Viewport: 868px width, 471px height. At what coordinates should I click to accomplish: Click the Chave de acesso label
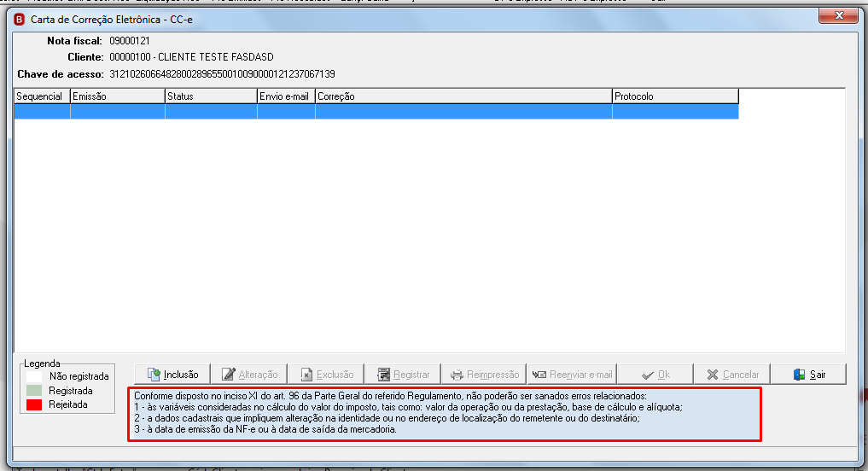click(x=61, y=74)
